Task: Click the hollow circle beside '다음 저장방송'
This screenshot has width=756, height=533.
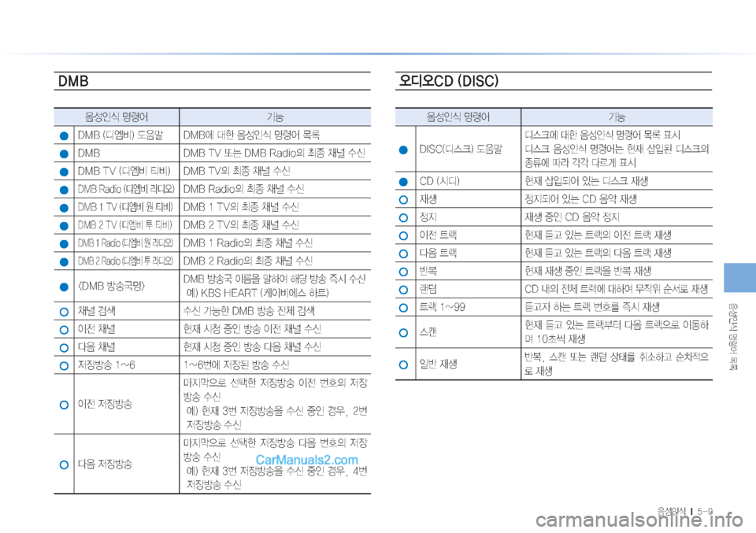Action: 64,465
